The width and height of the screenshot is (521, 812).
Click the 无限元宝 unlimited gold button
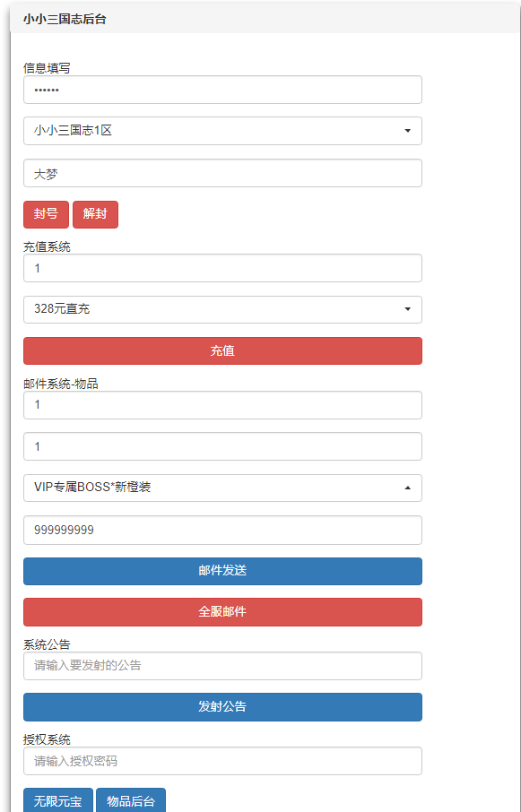point(56,801)
